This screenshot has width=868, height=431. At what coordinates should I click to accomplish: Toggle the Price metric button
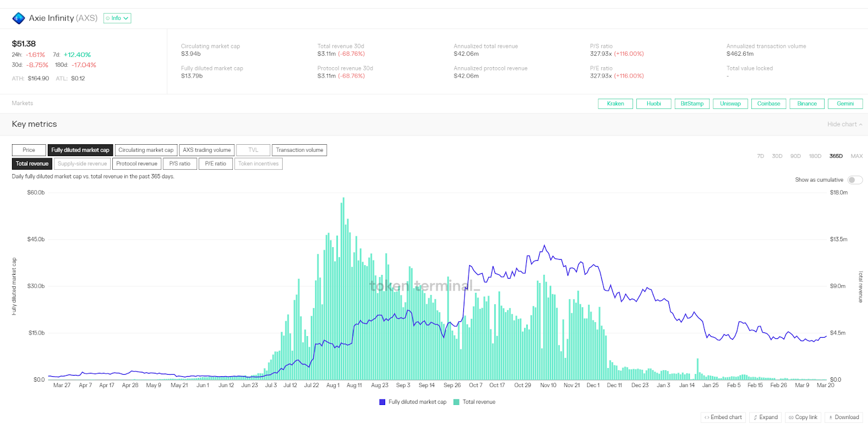(x=29, y=150)
